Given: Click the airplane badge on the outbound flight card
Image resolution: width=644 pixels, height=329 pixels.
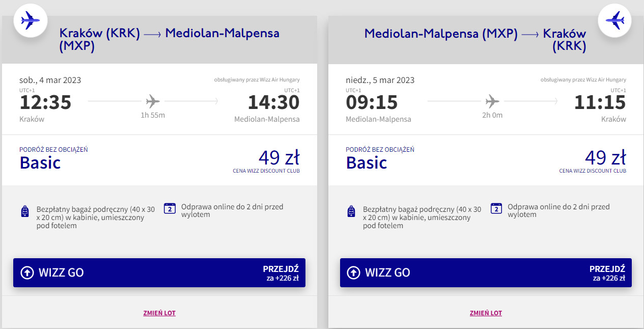Looking at the screenshot, I should tap(30, 20).
